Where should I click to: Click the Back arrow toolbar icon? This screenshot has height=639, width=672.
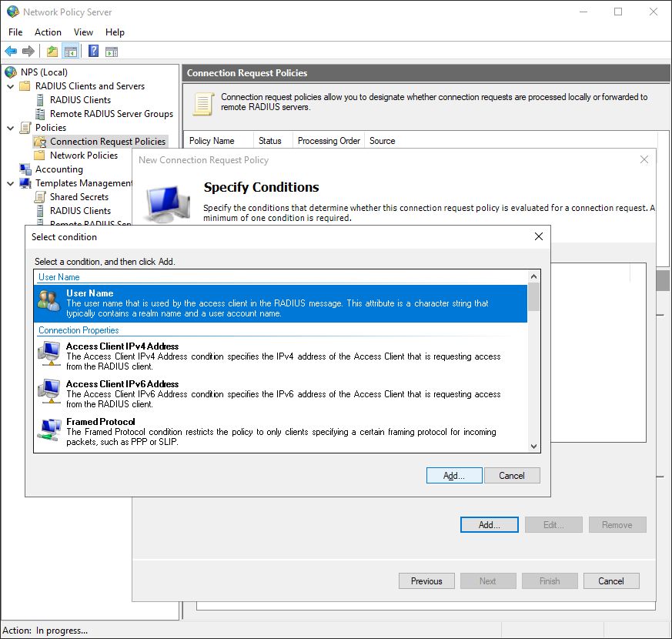coord(11,52)
